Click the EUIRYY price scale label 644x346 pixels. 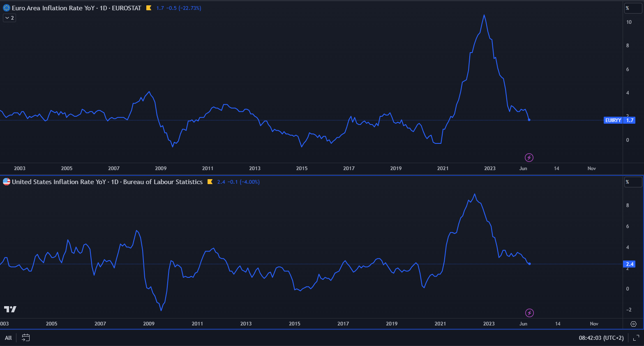(613, 120)
